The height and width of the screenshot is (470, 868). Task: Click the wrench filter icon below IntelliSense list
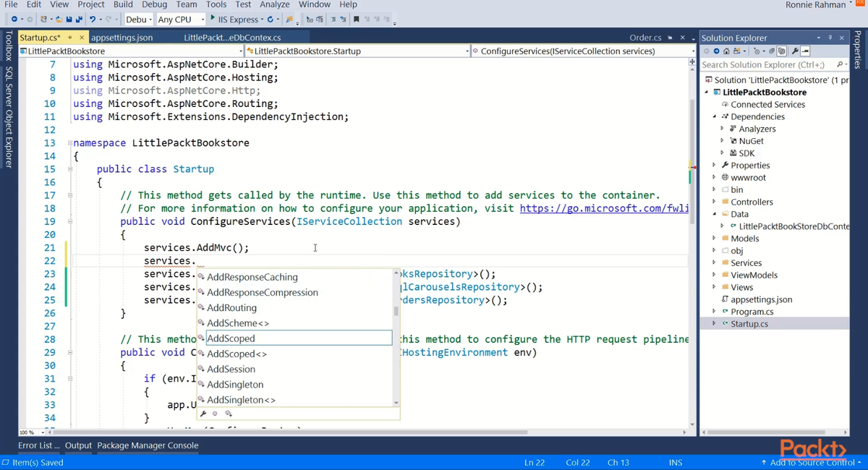tap(203, 414)
